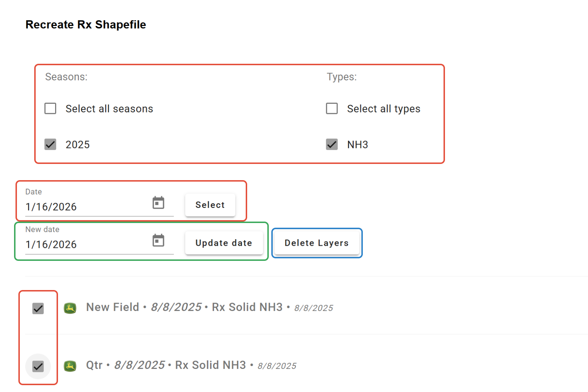The width and height of the screenshot is (588, 392).
Task: Deselect the Qtr layer checkbox
Action: pos(38,366)
